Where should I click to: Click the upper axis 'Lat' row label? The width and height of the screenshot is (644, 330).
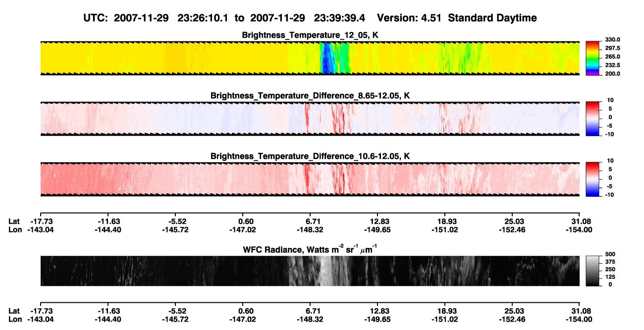(x=14, y=221)
